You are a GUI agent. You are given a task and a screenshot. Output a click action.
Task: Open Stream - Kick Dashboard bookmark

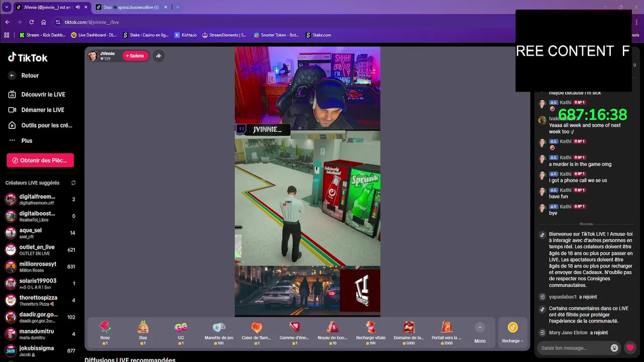[42, 35]
